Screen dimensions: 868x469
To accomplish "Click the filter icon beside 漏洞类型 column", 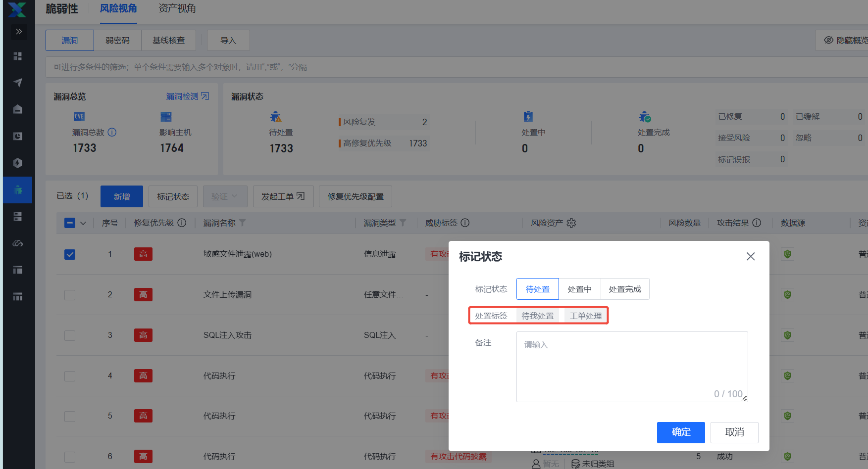I will (403, 223).
